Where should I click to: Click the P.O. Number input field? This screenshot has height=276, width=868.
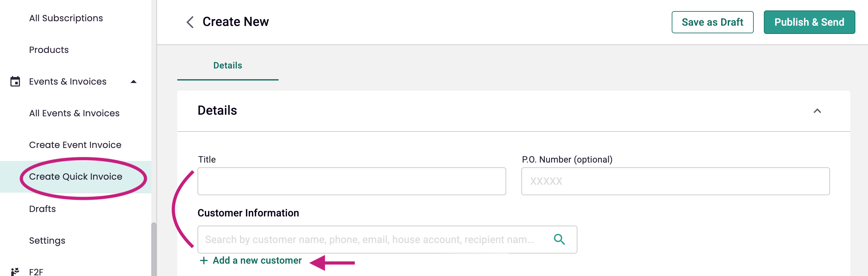pos(675,181)
